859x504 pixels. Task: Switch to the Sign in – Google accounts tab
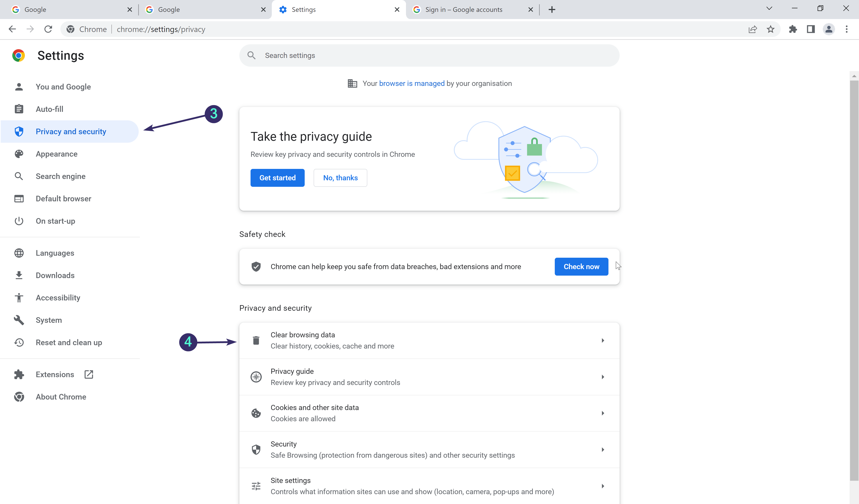pyautogui.click(x=464, y=9)
